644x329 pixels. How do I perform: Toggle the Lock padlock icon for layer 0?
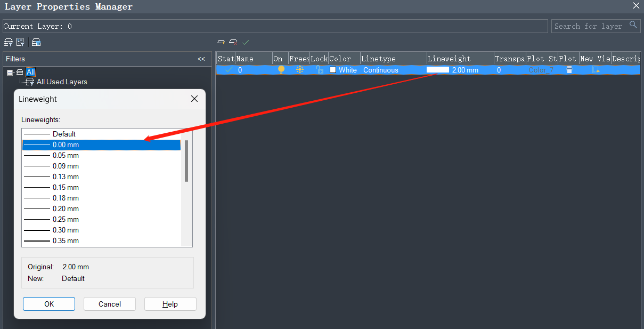(x=320, y=70)
